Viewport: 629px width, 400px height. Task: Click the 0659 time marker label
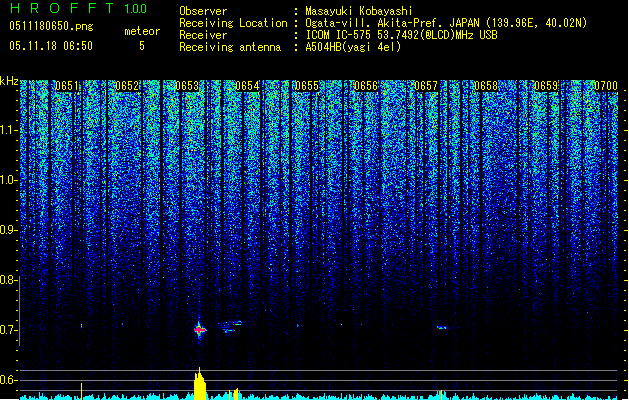546,86
